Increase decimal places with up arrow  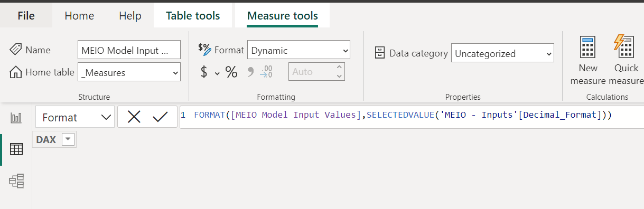tap(340, 67)
